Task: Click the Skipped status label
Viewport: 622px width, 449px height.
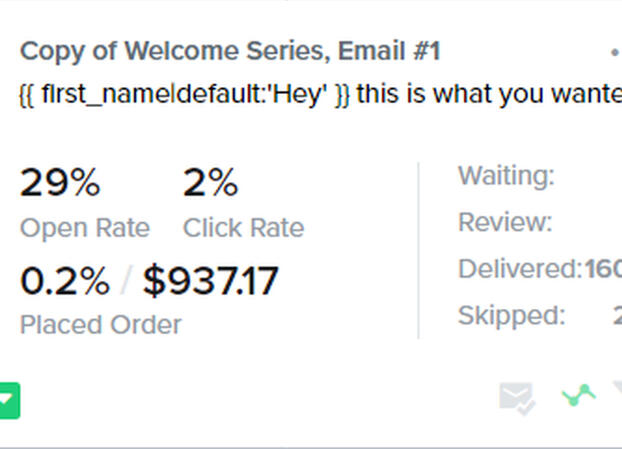Action: click(x=511, y=316)
